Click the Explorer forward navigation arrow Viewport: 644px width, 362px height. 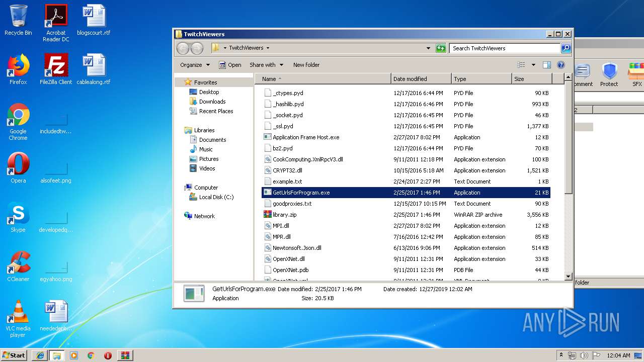click(x=197, y=48)
